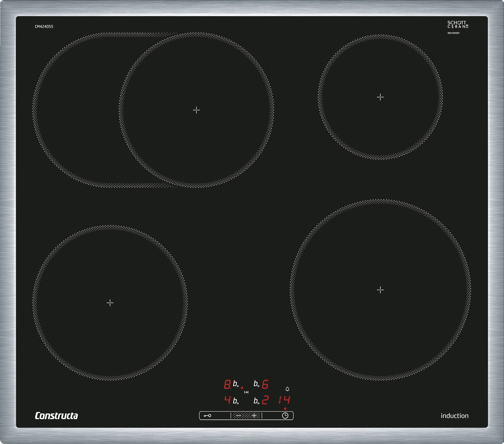Viewport: 504px width, 444px height.
Task: Tap boost symbol next to level 6
Action: (256, 384)
